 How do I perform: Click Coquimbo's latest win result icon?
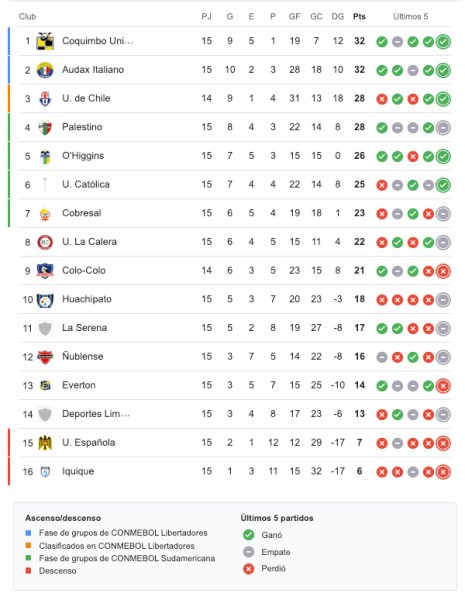pos(443,42)
